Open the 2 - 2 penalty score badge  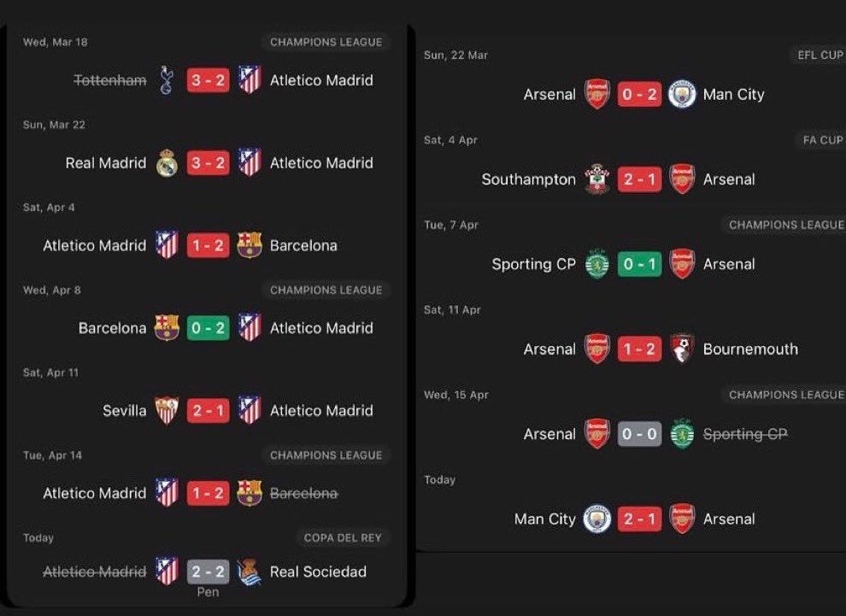click(209, 572)
